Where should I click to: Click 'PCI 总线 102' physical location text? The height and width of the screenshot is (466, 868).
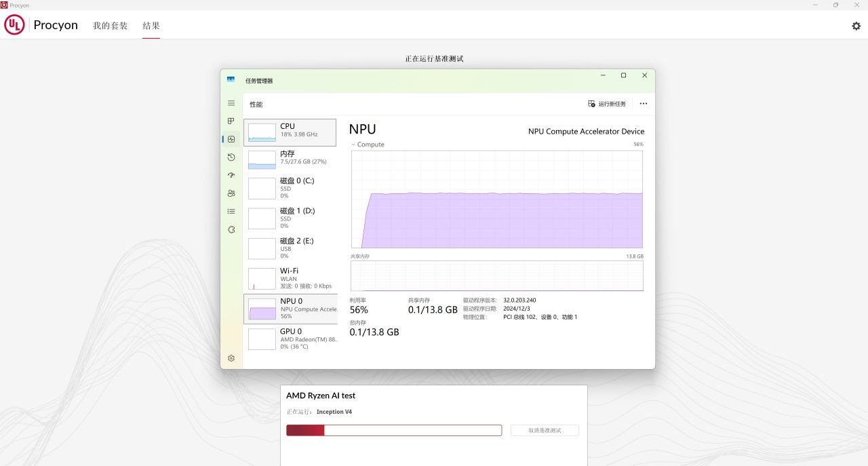point(540,317)
